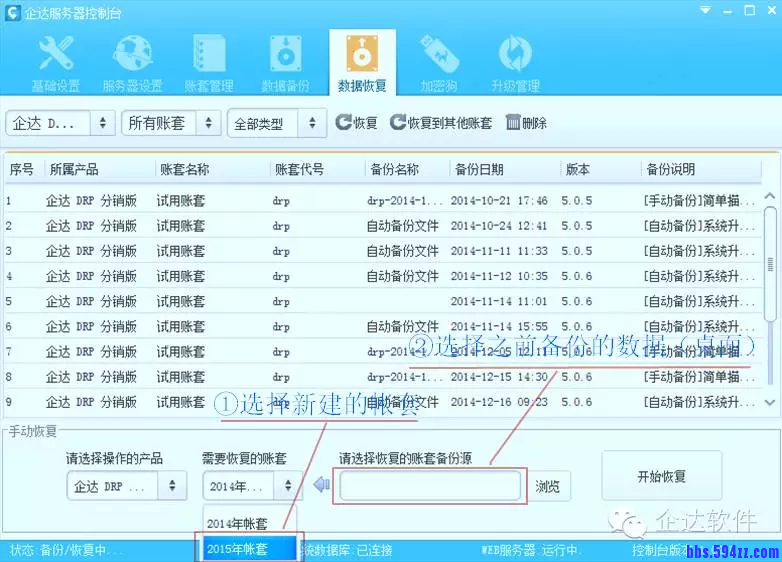Expand the 全部类型 filter dropdown
Screen dimensions: 782x562
[276, 124]
